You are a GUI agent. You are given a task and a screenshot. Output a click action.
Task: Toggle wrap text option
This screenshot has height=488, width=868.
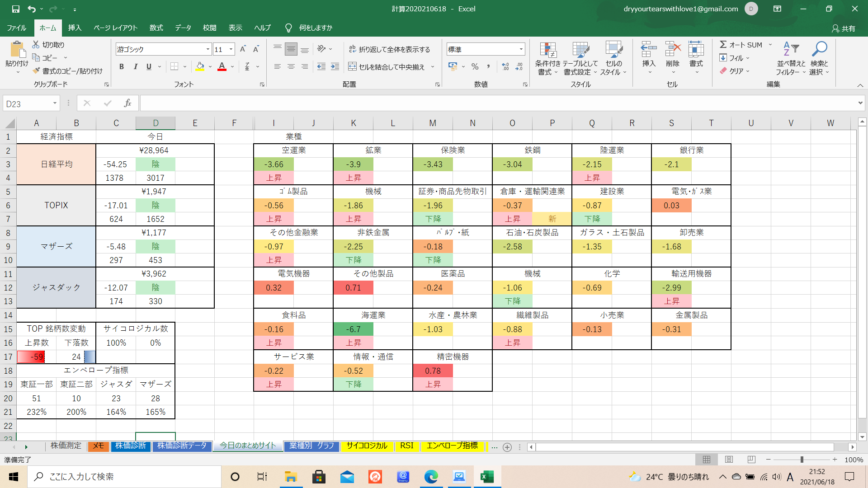click(389, 49)
